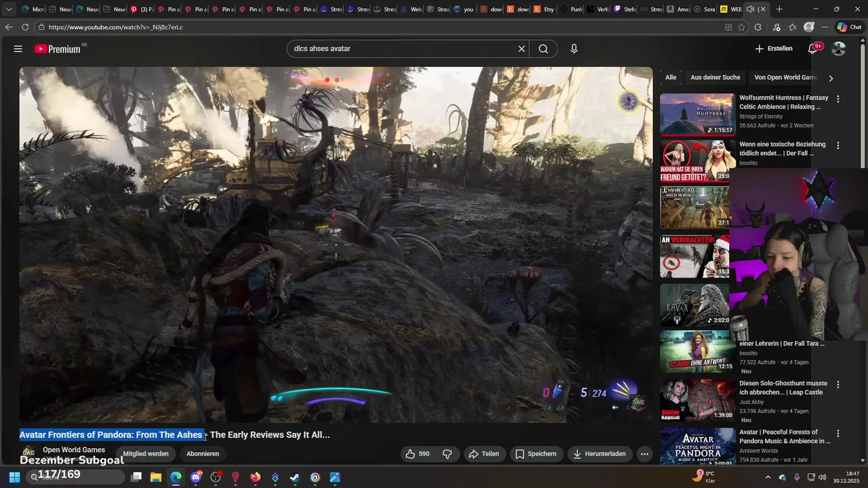The width and height of the screenshot is (868, 488).
Task: Start voice search with microphone icon
Action: (574, 49)
